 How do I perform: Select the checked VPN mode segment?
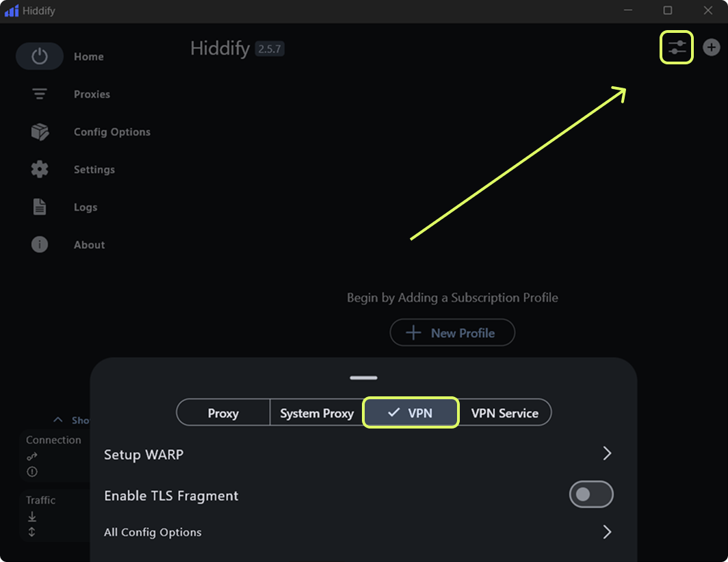coord(411,413)
